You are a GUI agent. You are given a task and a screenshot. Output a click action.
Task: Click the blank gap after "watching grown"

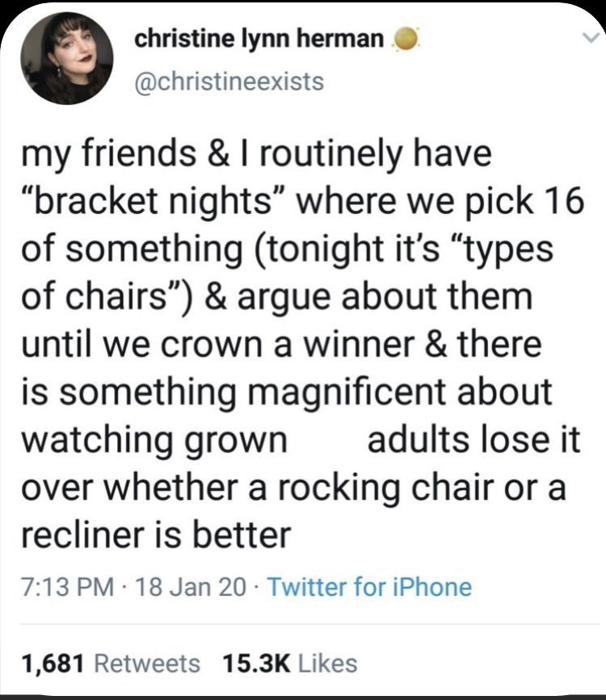pyautogui.click(x=326, y=441)
